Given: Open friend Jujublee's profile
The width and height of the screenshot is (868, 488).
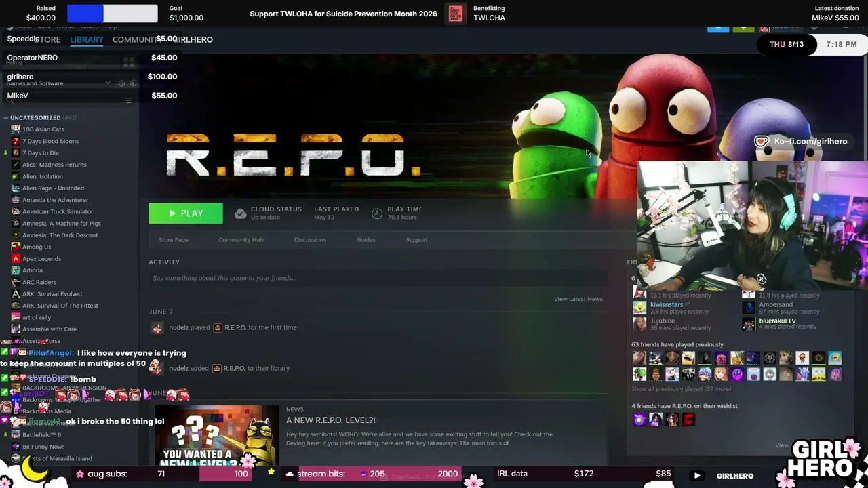Looking at the screenshot, I should [x=663, y=321].
